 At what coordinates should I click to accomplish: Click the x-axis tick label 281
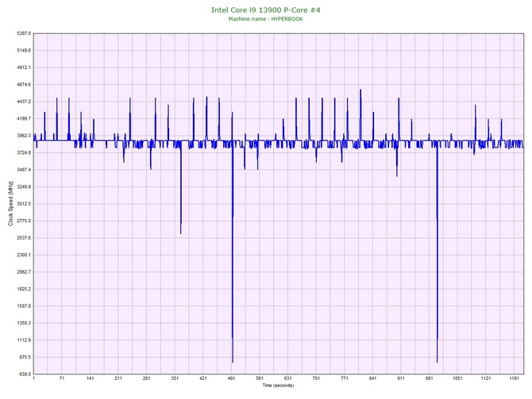coord(147,378)
